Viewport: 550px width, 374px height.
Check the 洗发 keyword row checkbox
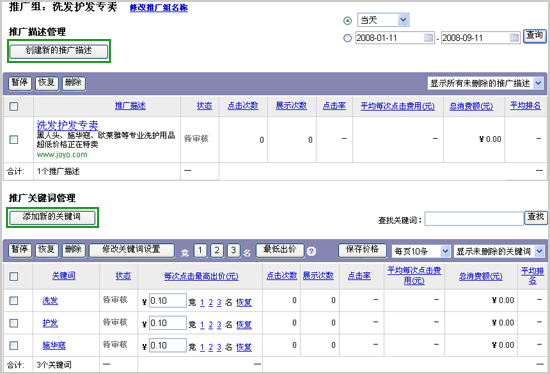(14, 301)
